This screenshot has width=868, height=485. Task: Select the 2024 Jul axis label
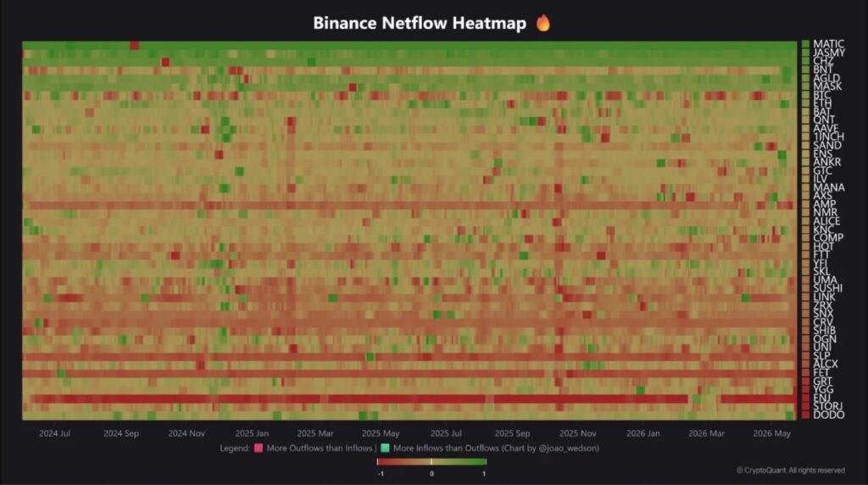point(54,433)
